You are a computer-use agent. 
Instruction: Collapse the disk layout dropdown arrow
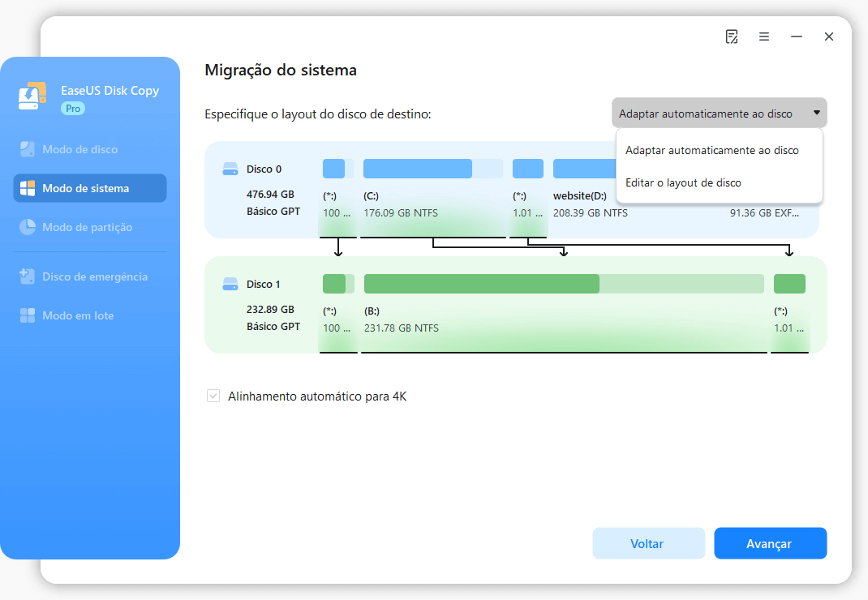click(816, 114)
